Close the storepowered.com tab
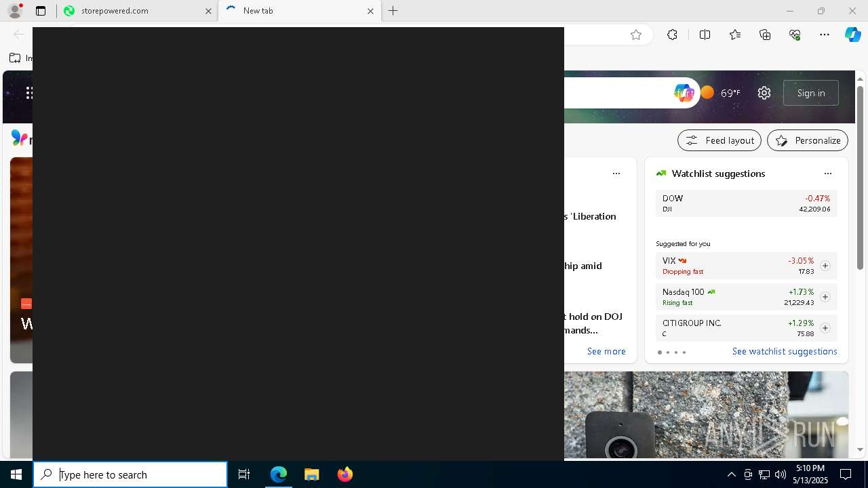Image resolution: width=868 pixels, height=488 pixels. point(208,11)
